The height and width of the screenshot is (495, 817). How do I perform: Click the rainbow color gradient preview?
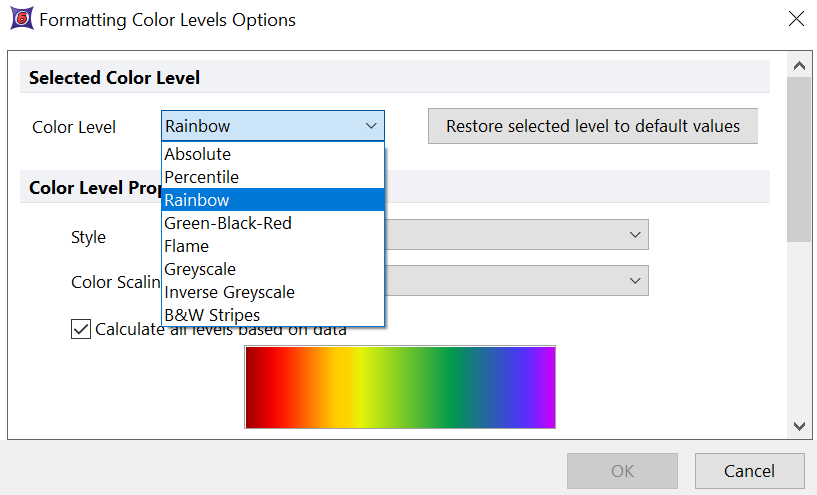point(400,387)
